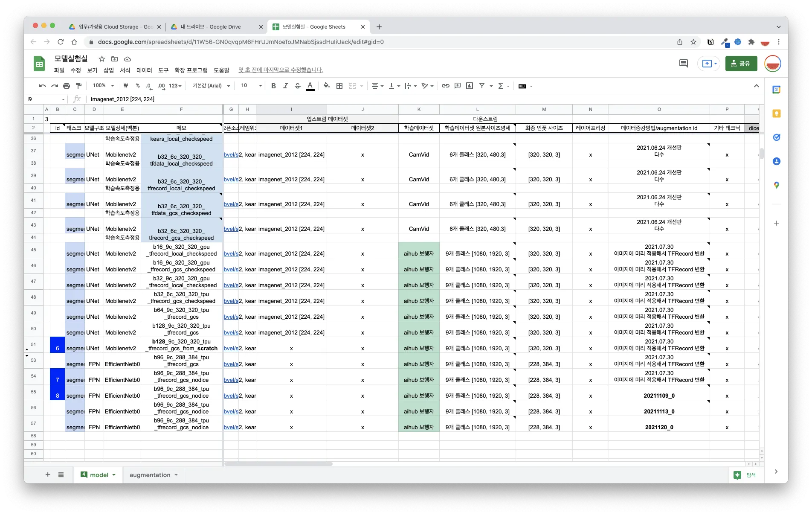Redo the last action

coord(54,86)
